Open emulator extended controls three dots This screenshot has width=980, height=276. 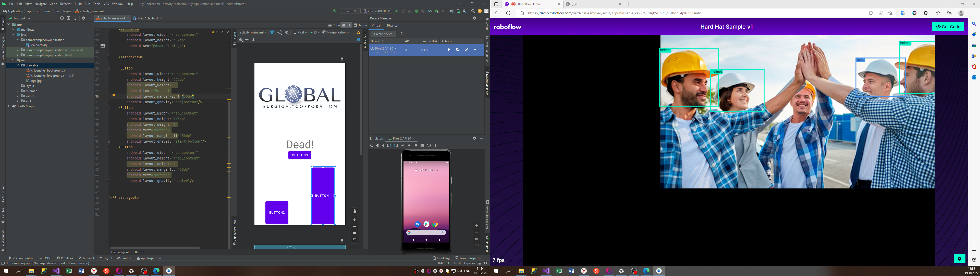(436, 146)
